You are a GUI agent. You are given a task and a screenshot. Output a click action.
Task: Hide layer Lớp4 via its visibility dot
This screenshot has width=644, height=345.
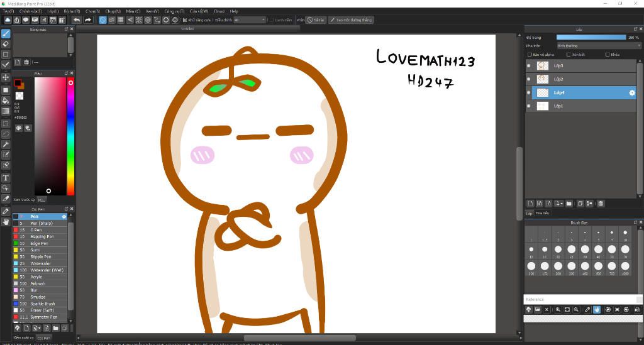(x=528, y=93)
